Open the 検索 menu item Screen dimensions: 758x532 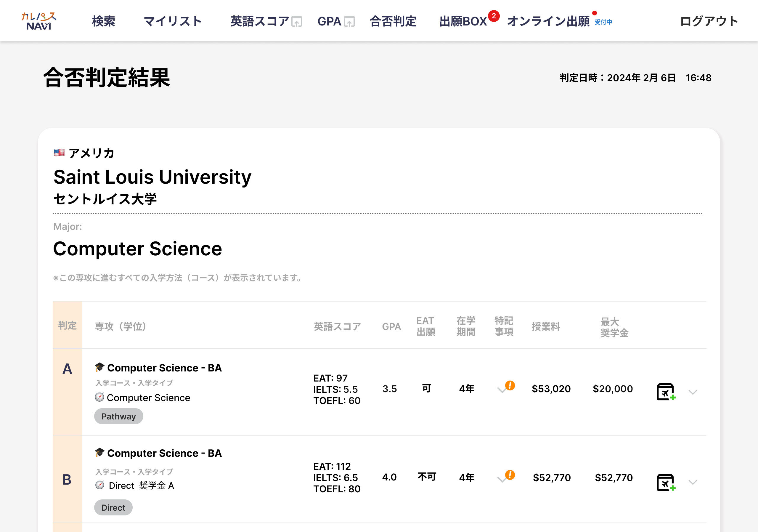pyautogui.click(x=103, y=21)
